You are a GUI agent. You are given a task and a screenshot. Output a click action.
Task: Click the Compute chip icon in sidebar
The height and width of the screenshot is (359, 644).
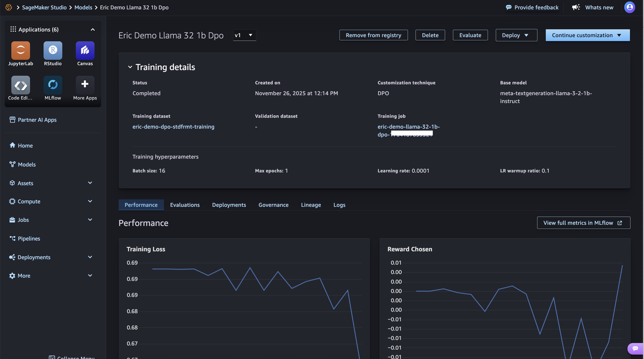click(12, 201)
